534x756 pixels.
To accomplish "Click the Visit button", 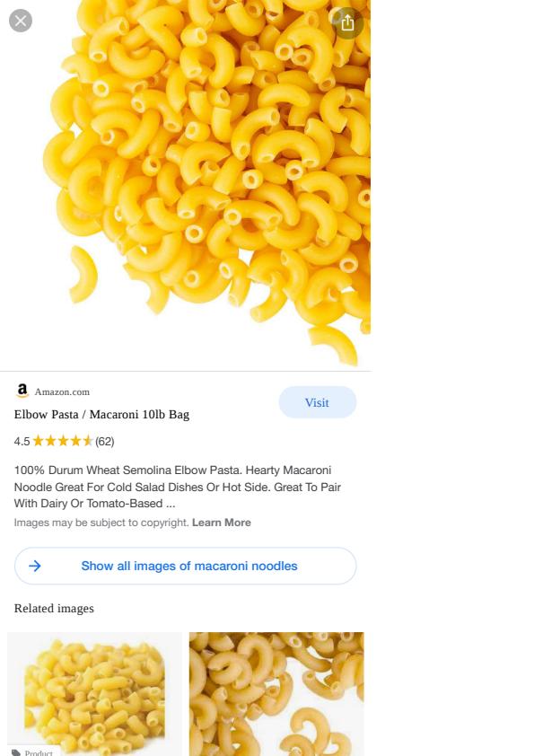I will point(317,402).
